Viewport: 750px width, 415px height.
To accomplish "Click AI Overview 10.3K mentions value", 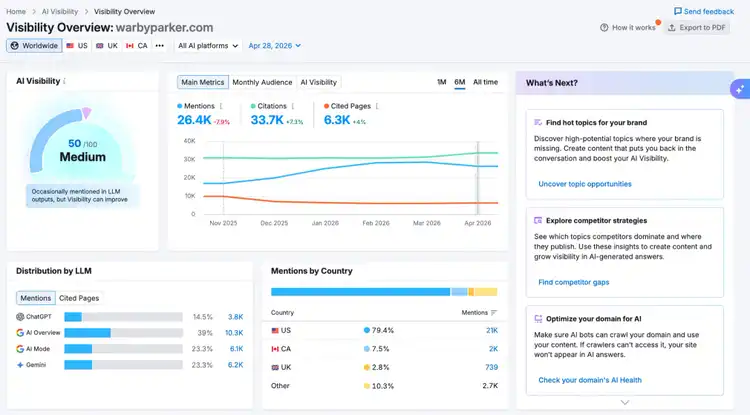I will pyautogui.click(x=234, y=333).
